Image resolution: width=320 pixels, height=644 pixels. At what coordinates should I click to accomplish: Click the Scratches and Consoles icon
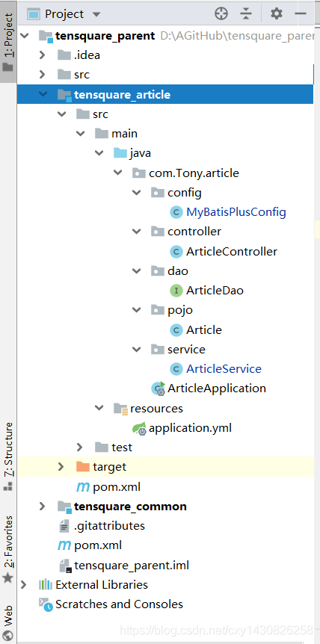pos(46,604)
